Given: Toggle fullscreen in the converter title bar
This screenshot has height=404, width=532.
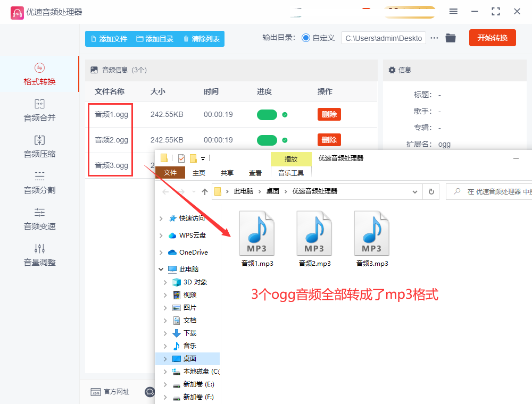Looking at the screenshot, I should [496, 12].
